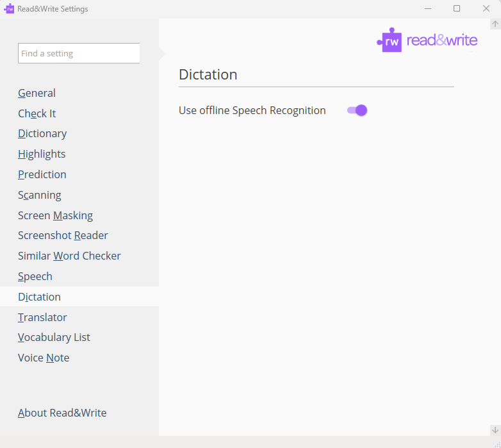501x448 pixels.
Task: Select Similar Word Checker settings
Action: (69, 256)
